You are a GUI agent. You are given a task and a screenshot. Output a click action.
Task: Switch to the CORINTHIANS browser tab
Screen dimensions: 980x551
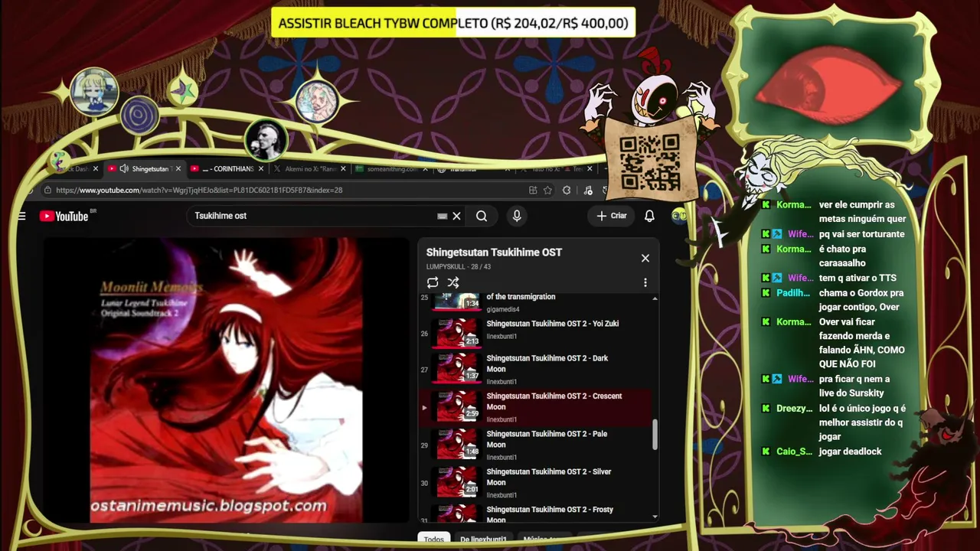[228, 168]
